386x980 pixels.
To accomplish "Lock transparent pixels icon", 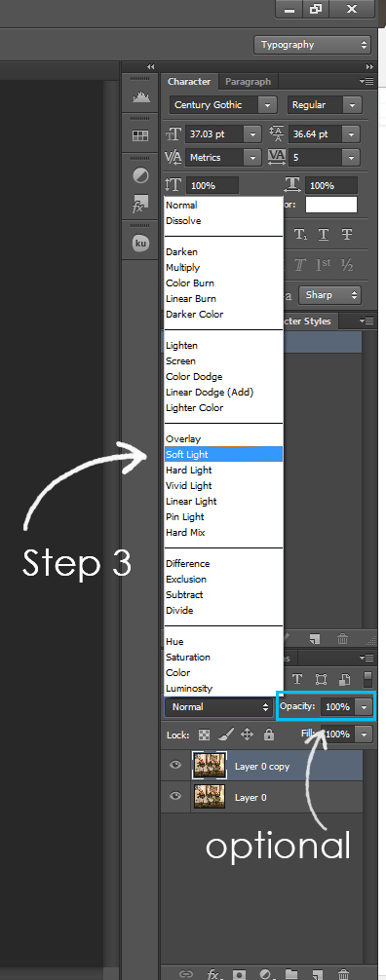I will pyautogui.click(x=205, y=735).
